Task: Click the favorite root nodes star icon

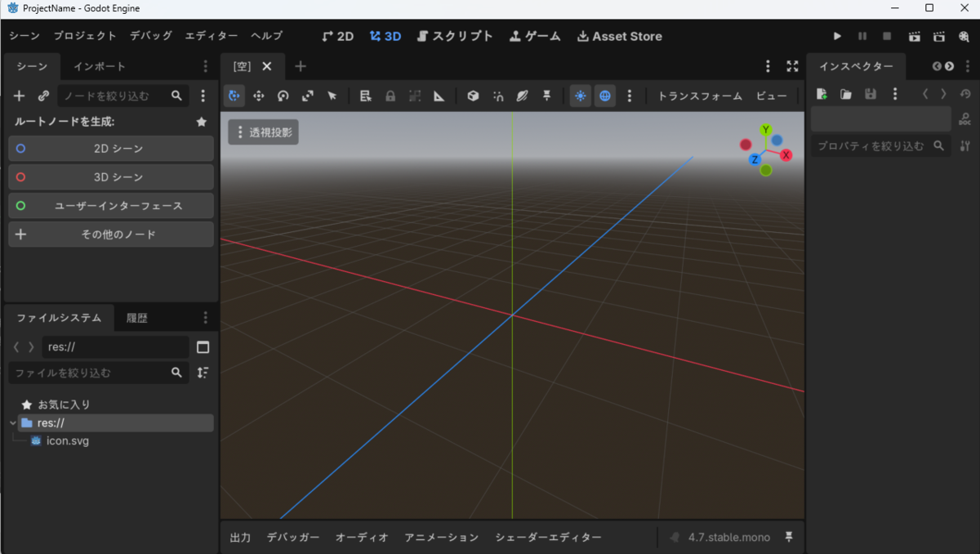Action: [x=202, y=122]
